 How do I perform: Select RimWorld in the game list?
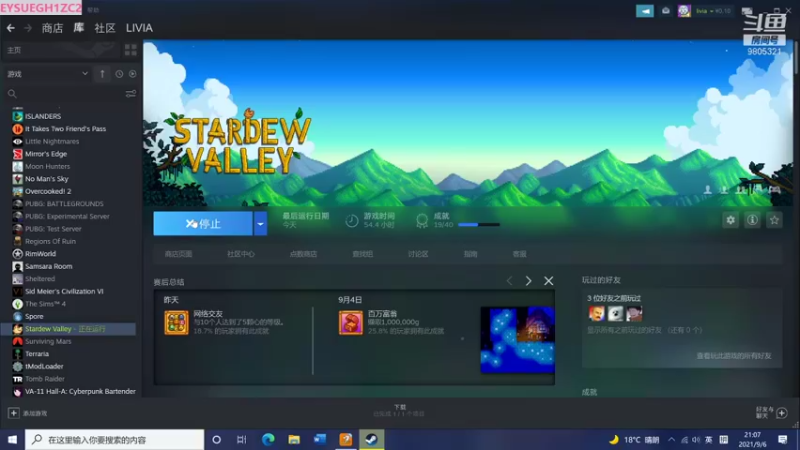click(x=40, y=254)
